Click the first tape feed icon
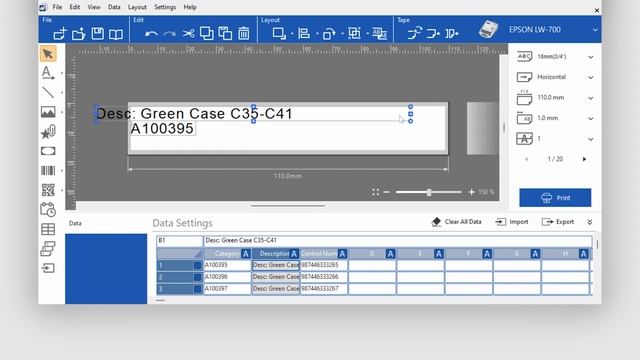The height and width of the screenshot is (360, 640). 414,33
